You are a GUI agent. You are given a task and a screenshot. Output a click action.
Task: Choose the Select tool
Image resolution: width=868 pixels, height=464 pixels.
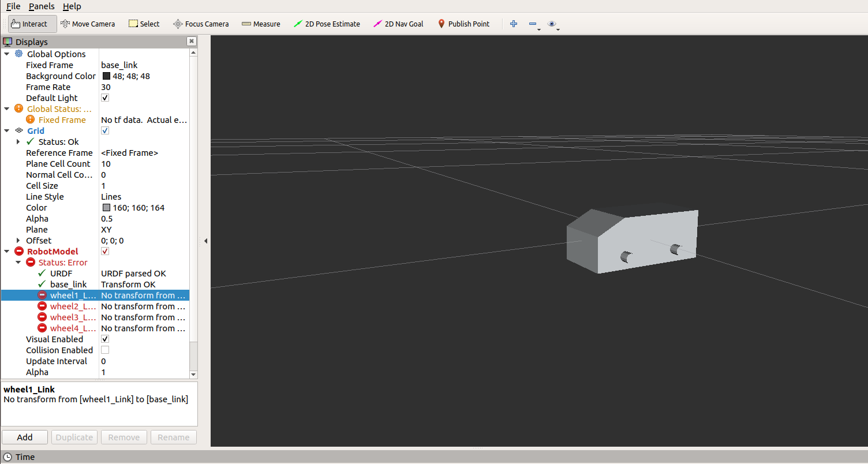144,24
